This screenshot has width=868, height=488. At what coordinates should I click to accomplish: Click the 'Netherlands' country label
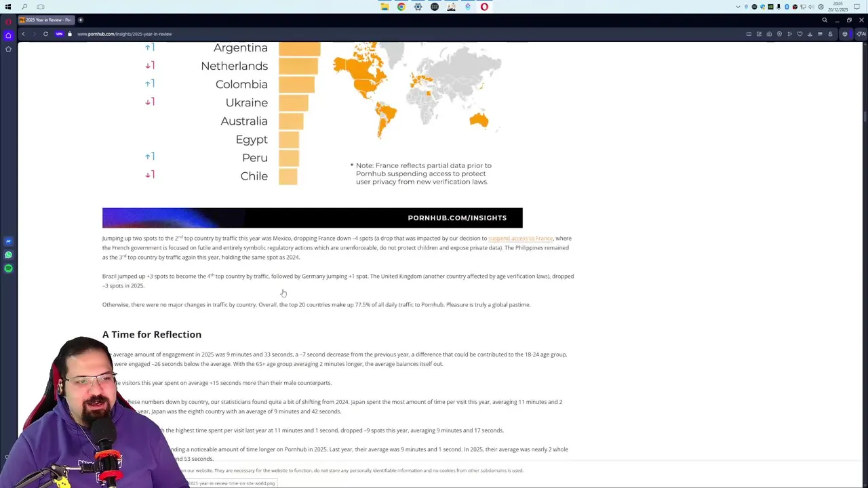234,66
